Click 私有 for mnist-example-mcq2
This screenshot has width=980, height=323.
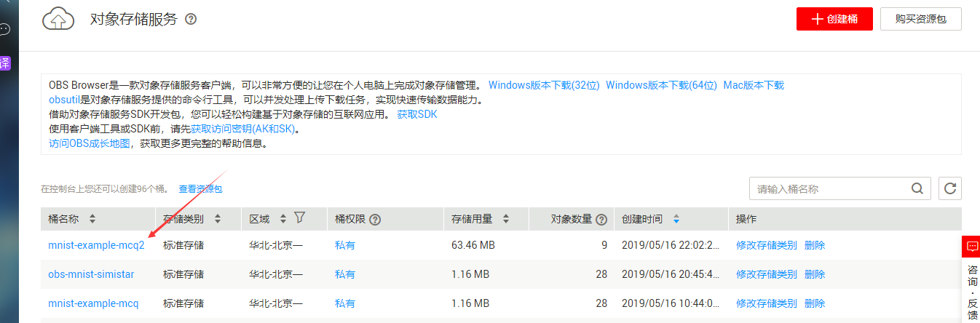pyautogui.click(x=345, y=245)
